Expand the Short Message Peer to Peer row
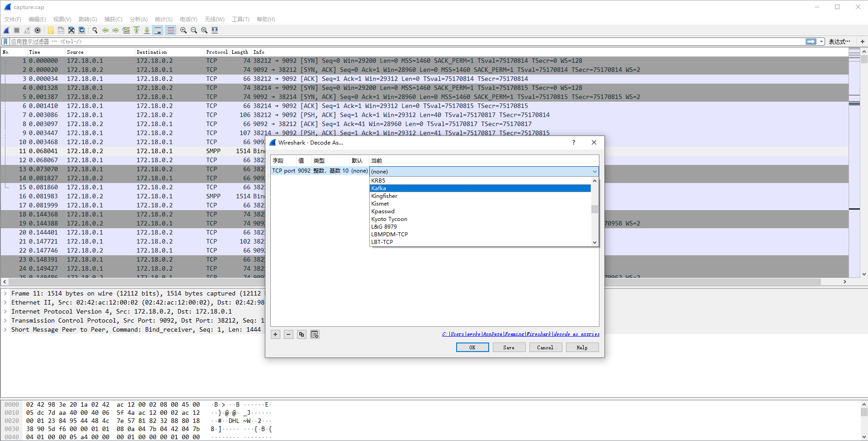 coord(5,330)
